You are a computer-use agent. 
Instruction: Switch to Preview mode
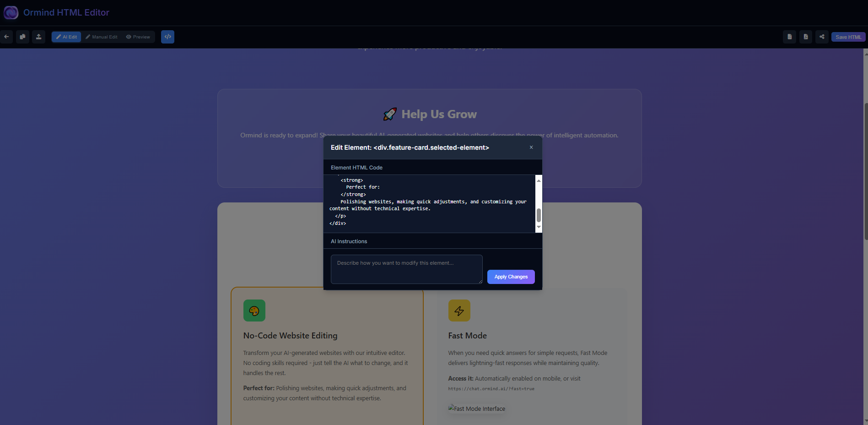tap(138, 37)
